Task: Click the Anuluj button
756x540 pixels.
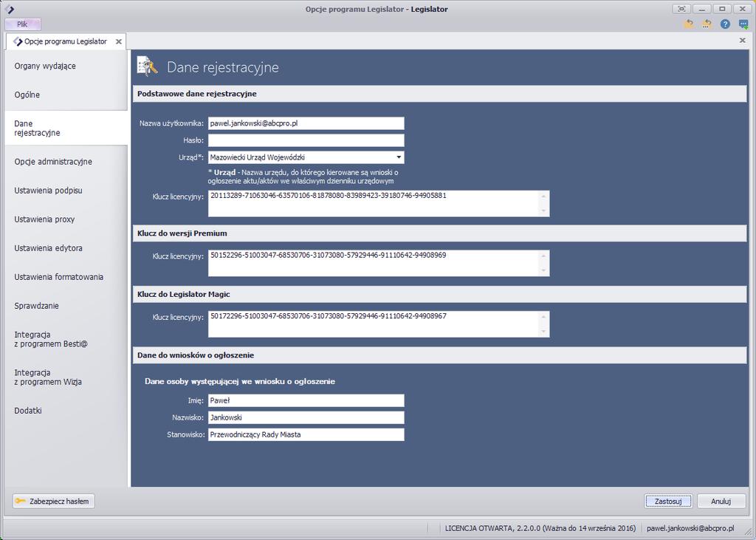Action: [721, 502]
